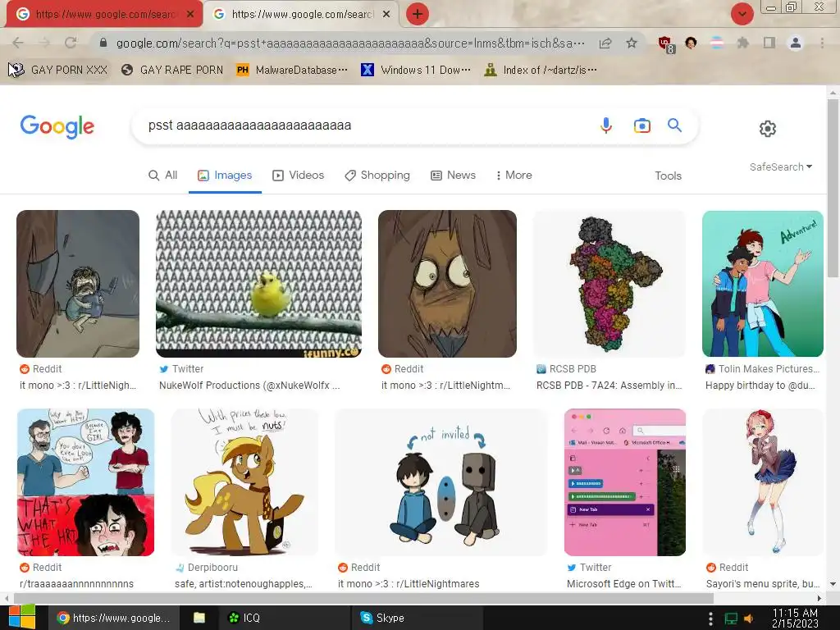Open the Chrome three-dot menu
840x630 pixels.
[x=822, y=43]
